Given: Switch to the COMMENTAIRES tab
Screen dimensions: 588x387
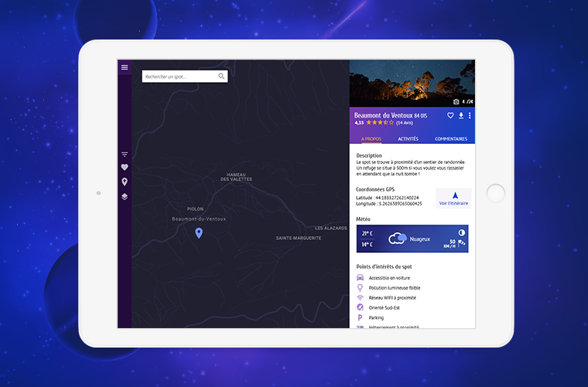Looking at the screenshot, I should coord(451,139).
